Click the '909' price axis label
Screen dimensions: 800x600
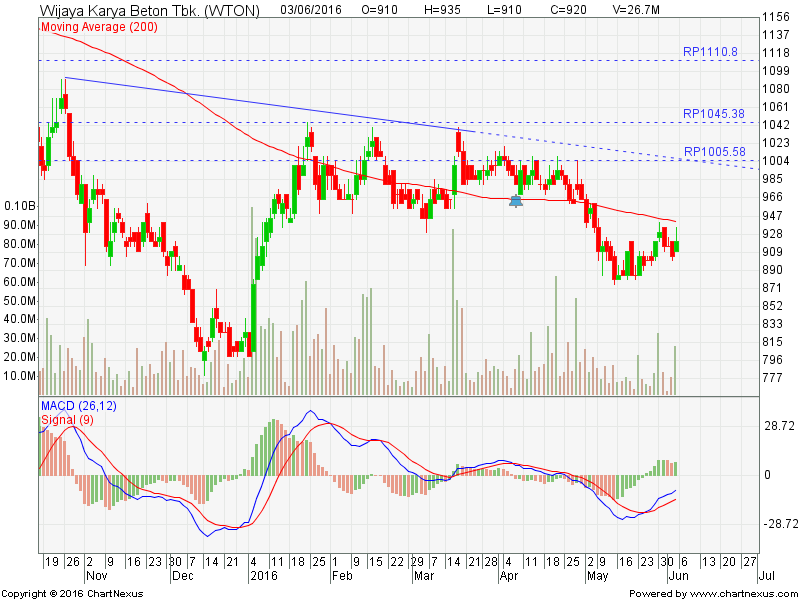[772, 252]
